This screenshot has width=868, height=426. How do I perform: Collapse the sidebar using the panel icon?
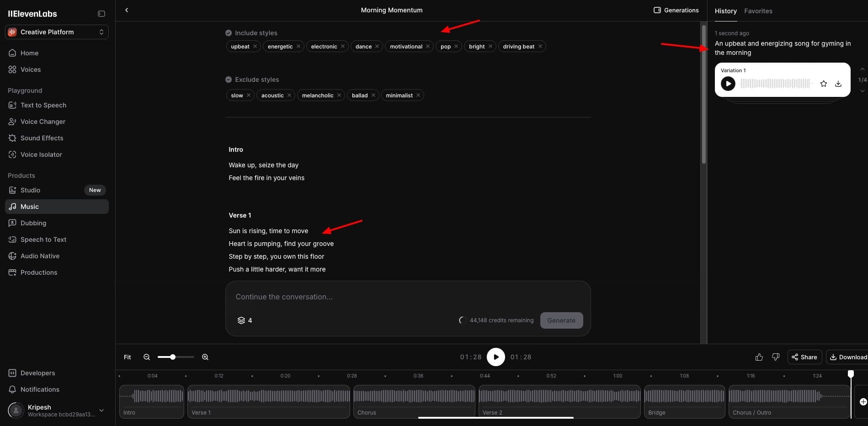pos(101,14)
